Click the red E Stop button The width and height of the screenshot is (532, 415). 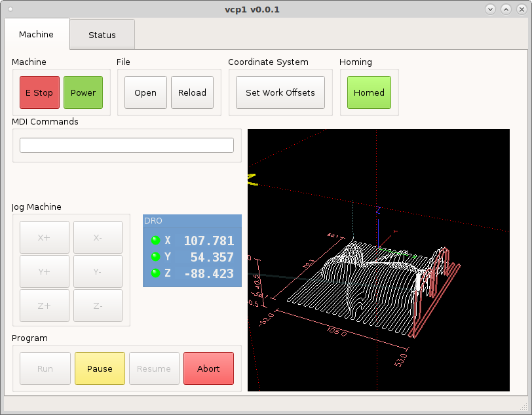click(39, 92)
